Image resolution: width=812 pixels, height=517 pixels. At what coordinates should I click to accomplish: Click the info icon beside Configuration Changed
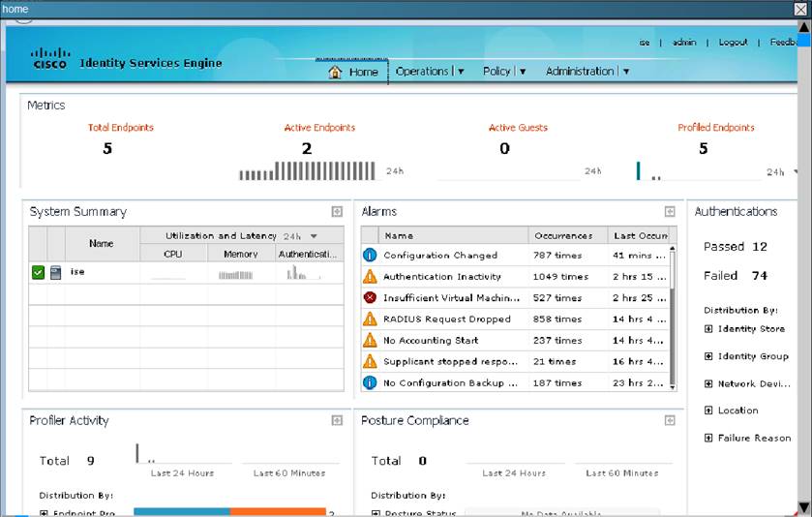click(369, 256)
